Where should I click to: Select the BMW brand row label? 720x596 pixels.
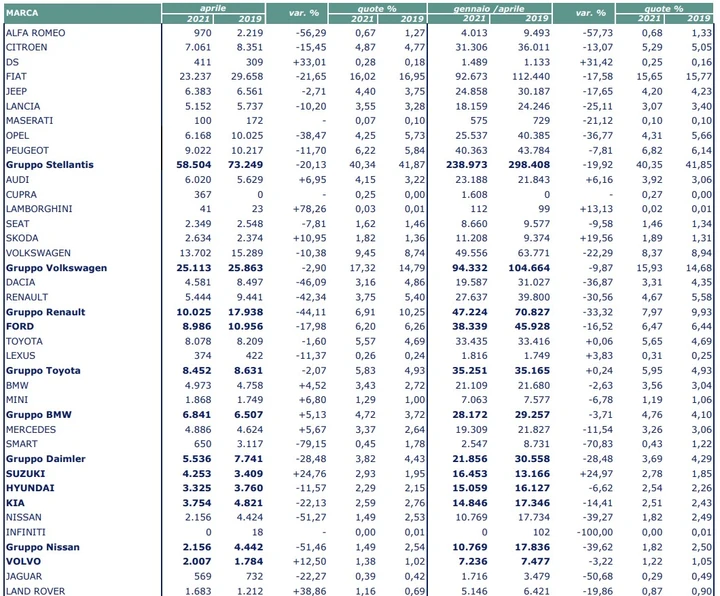point(17,386)
